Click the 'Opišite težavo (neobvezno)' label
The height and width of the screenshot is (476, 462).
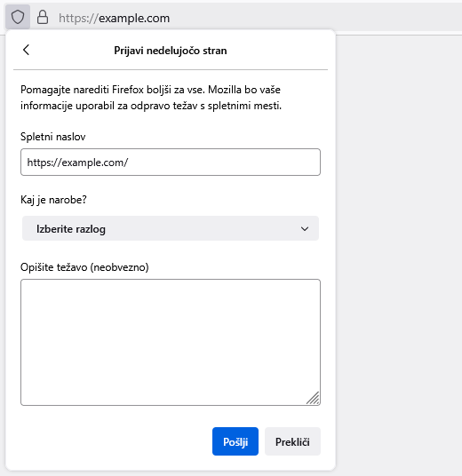click(84, 267)
